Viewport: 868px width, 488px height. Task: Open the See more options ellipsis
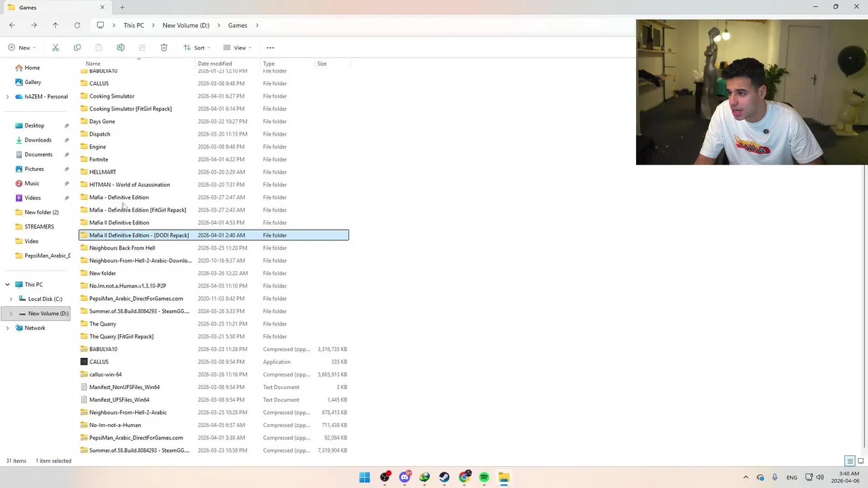click(270, 47)
